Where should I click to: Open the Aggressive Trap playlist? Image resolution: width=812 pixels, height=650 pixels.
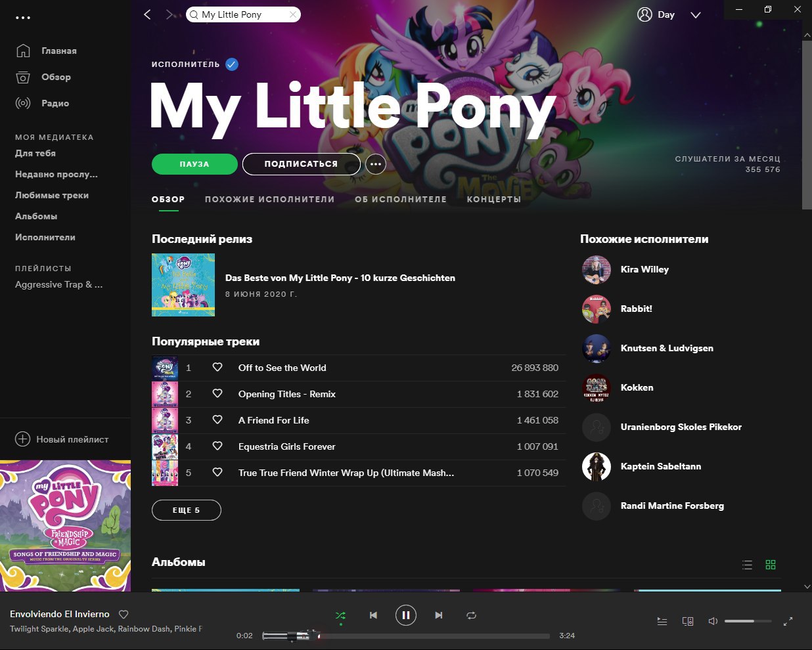59,284
